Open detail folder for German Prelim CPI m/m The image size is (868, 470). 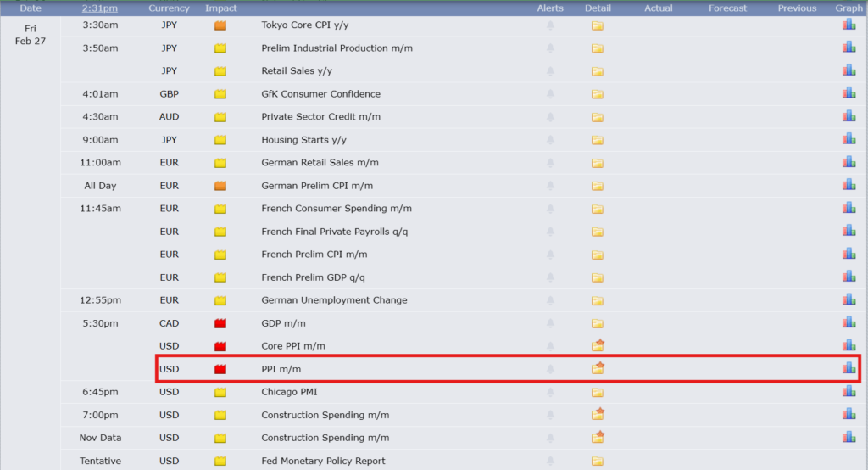point(598,186)
